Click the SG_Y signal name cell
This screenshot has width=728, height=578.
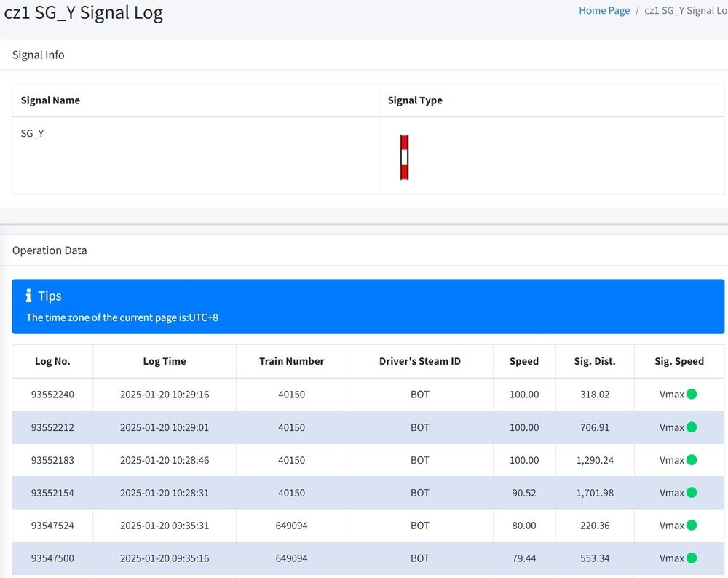pyautogui.click(x=33, y=134)
